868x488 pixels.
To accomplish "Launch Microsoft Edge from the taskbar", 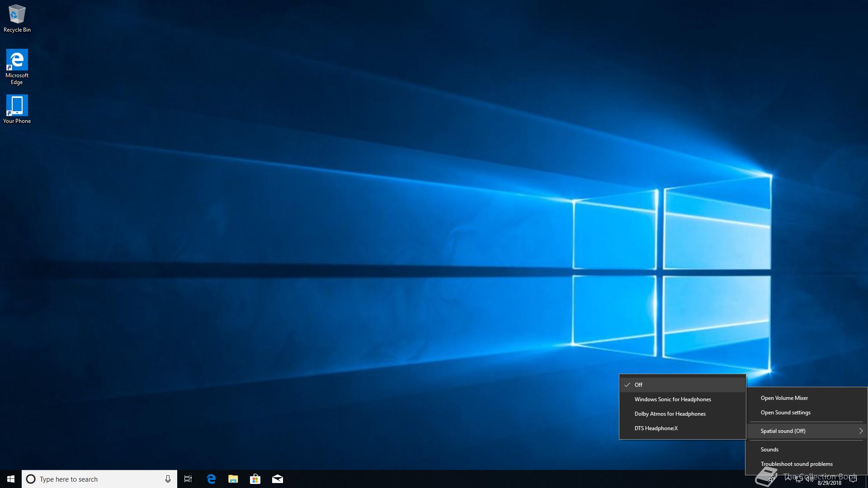I will (211, 479).
